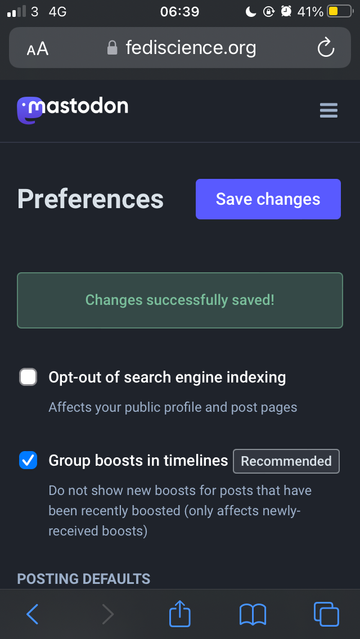
Task: Tap the Changes successfully saved banner
Action: pyautogui.click(x=180, y=300)
